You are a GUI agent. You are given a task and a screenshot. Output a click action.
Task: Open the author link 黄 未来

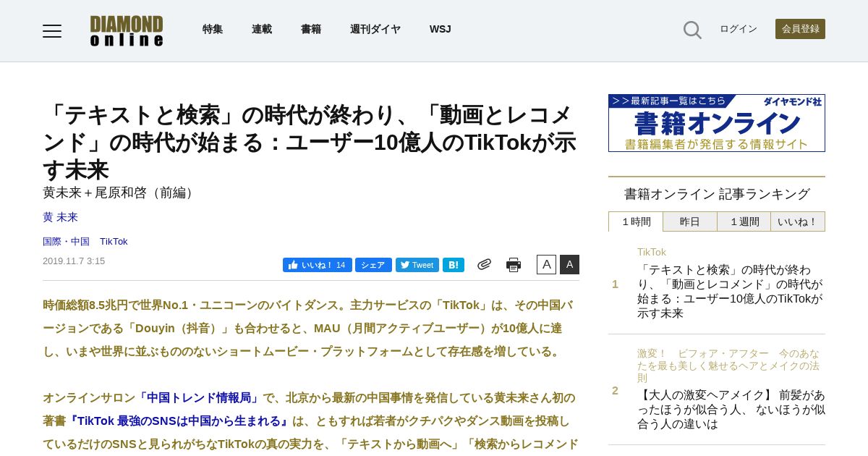[x=60, y=217]
